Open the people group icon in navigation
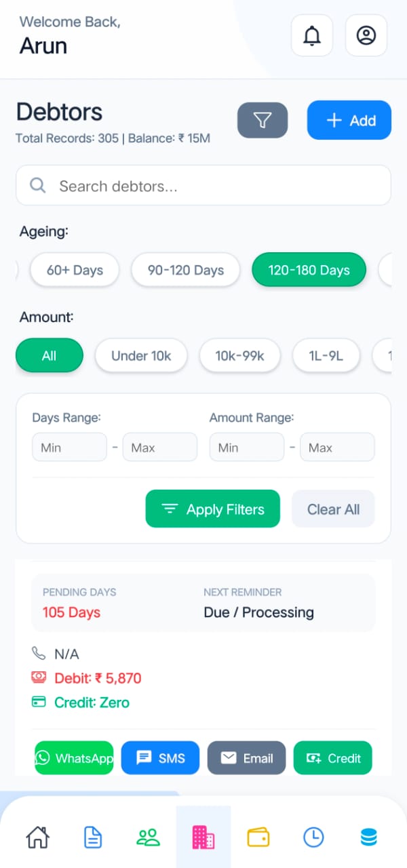Screen dimensions: 407x868 coord(148,837)
